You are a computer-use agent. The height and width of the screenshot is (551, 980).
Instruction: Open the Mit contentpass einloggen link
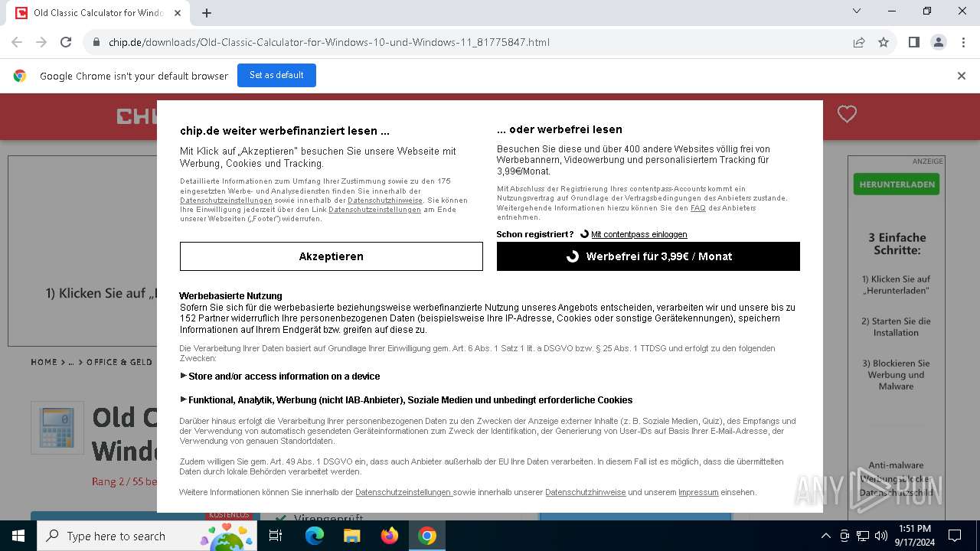pos(639,234)
